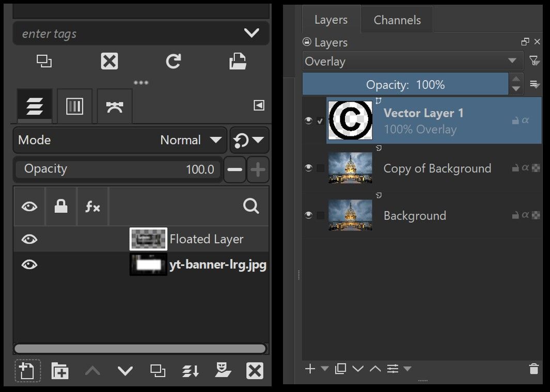
Task: Create a new layer group
Action: click(59, 370)
